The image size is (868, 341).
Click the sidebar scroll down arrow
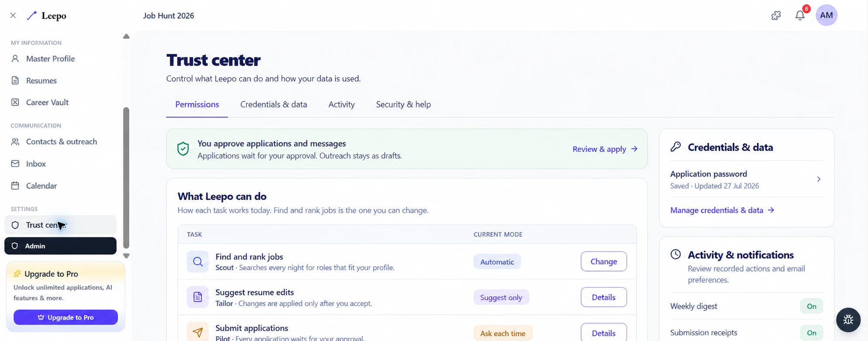[126, 256]
